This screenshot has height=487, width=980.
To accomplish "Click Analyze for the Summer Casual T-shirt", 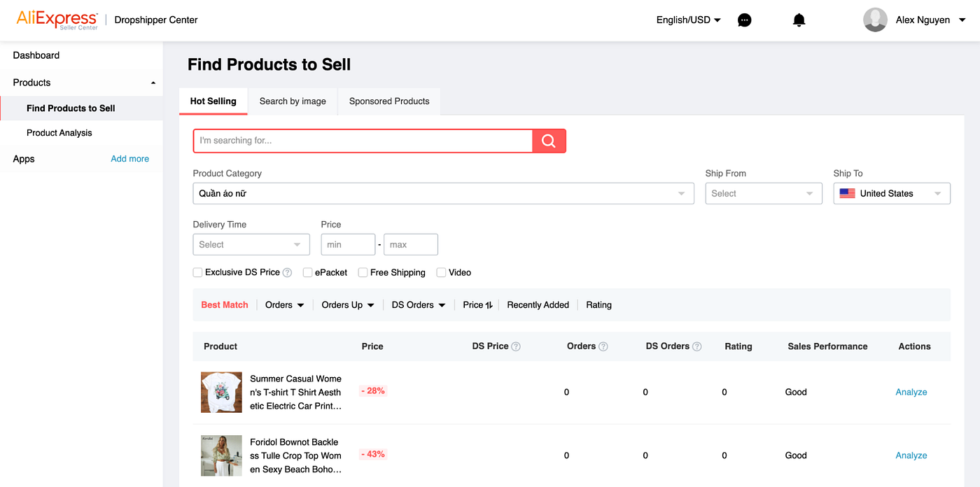I will [911, 393].
